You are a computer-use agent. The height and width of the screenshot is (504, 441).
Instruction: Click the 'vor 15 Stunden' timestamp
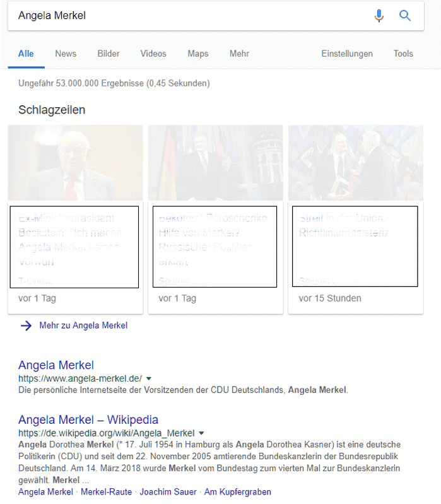330,298
